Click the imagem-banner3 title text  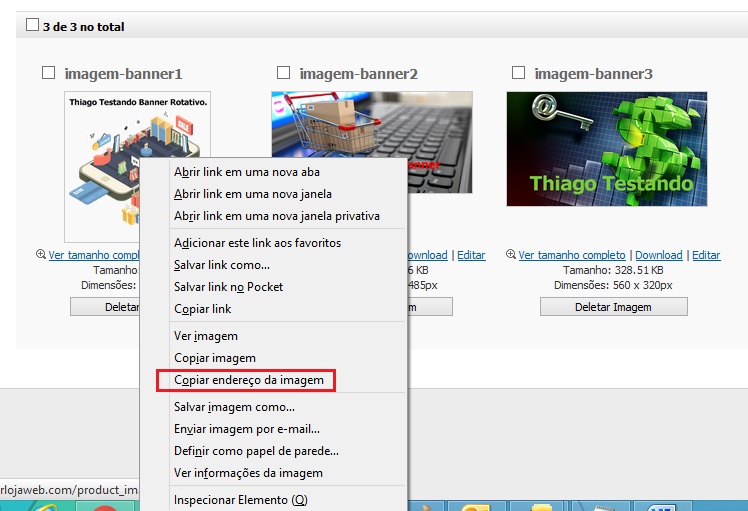coord(593,74)
